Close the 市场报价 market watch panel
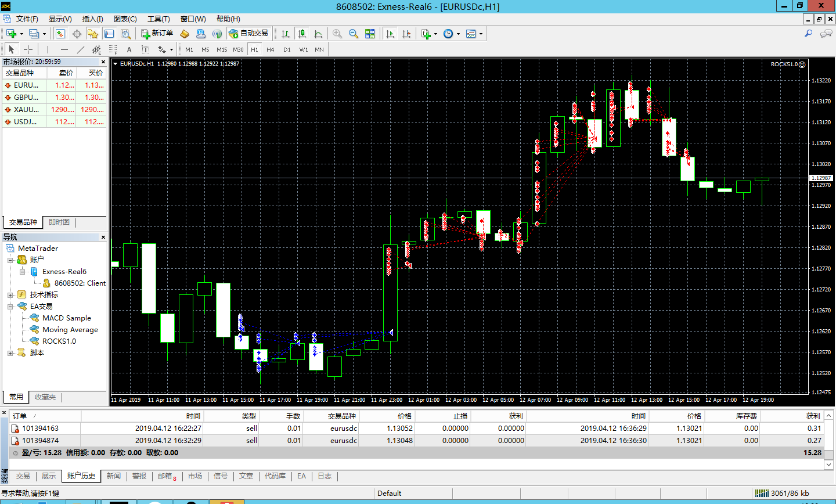This screenshot has width=836, height=504. 103,62
